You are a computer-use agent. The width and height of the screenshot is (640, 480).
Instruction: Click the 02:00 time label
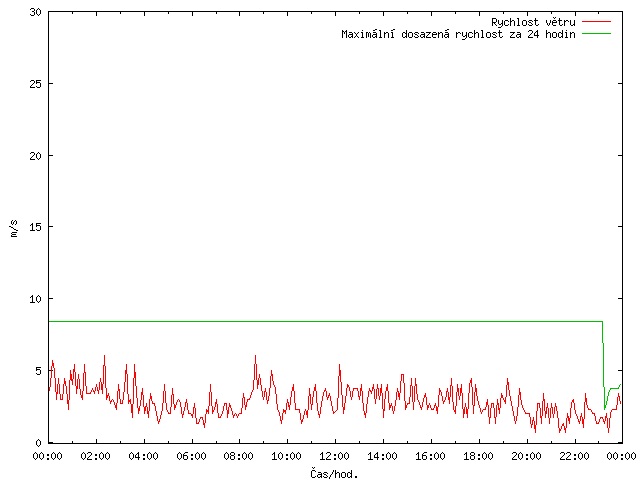pos(96,456)
